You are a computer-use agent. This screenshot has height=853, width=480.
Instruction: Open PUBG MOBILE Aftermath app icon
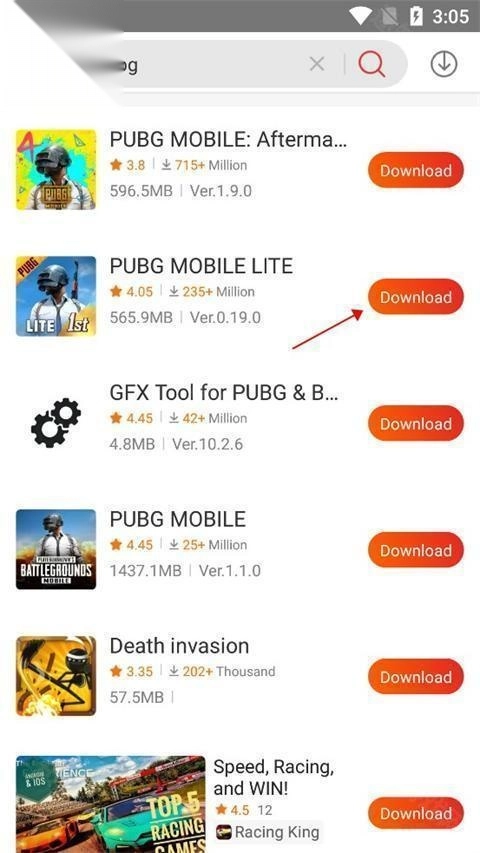pos(56,170)
